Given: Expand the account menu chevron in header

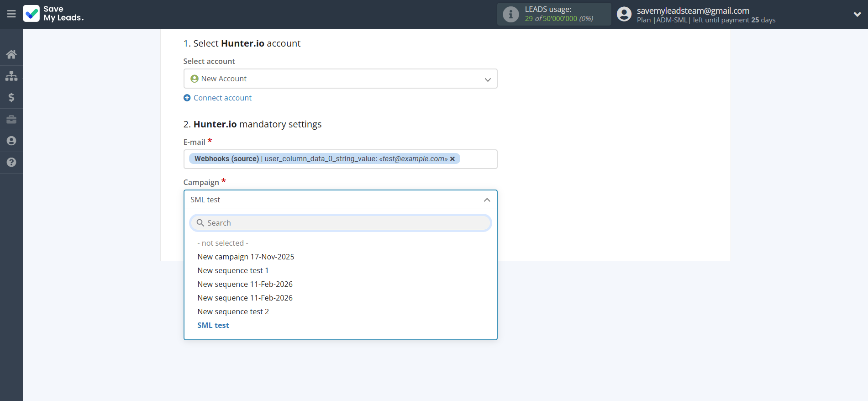Looking at the screenshot, I should click(x=857, y=14).
